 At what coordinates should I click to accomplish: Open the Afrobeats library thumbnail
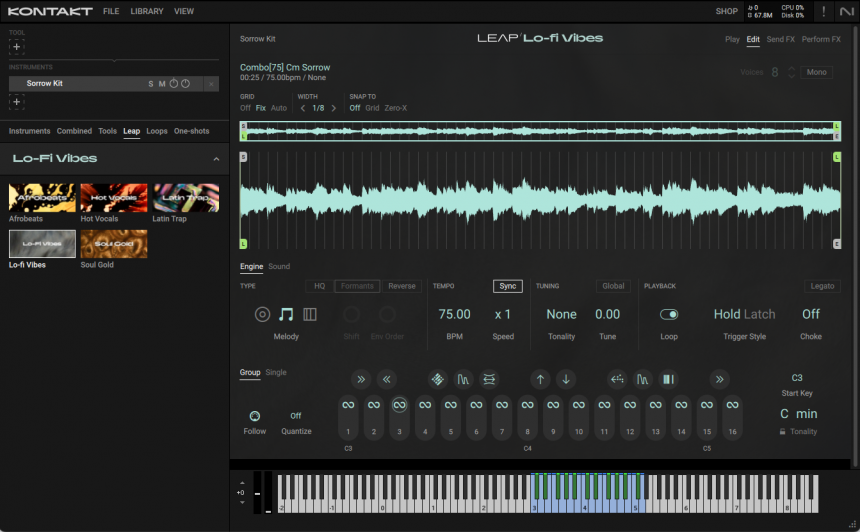tap(42, 197)
